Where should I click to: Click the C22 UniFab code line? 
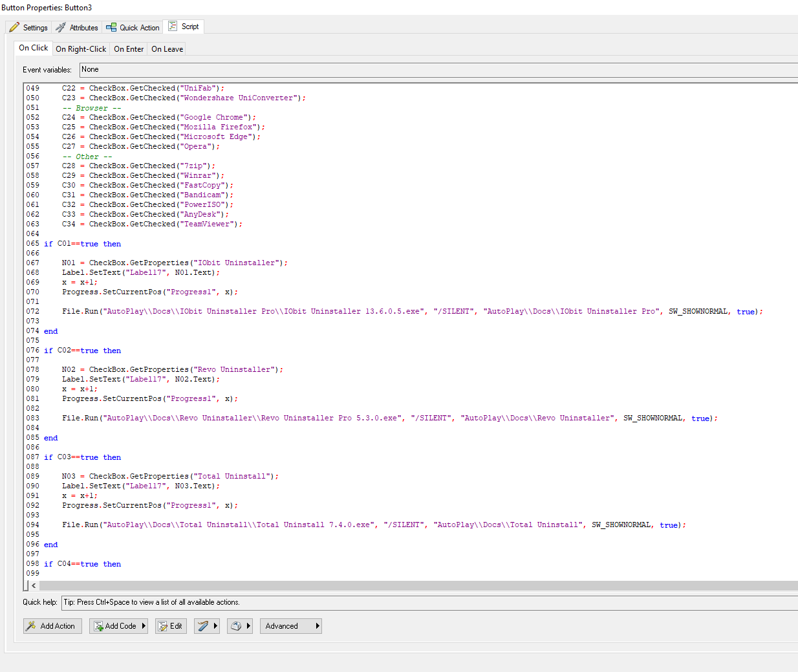(x=143, y=89)
